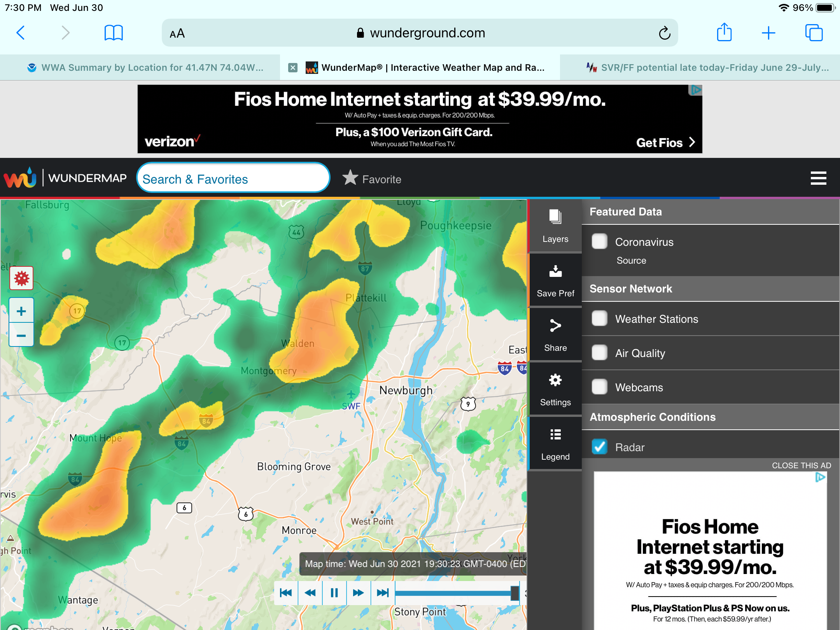Image resolution: width=840 pixels, height=630 pixels.
Task: Click the radar timeline slider handle
Action: (515, 593)
